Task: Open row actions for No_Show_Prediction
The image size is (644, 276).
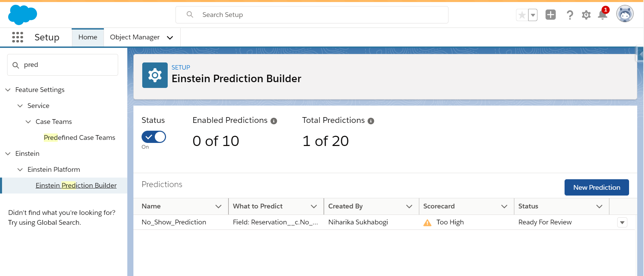Action: (x=622, y=223)
